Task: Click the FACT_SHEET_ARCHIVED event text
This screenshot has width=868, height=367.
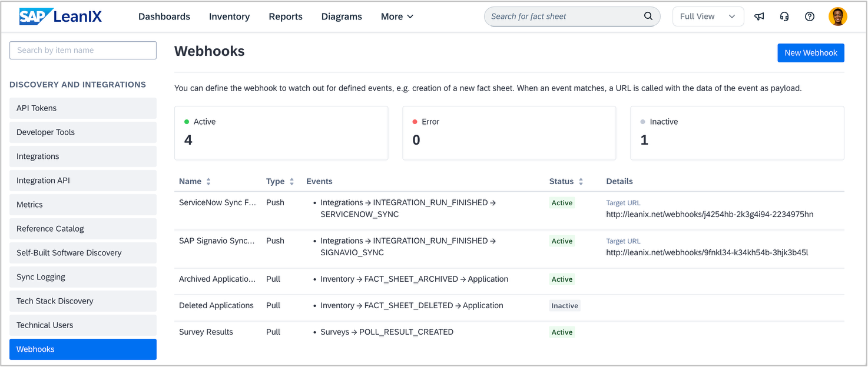Action: pos(411,279)
